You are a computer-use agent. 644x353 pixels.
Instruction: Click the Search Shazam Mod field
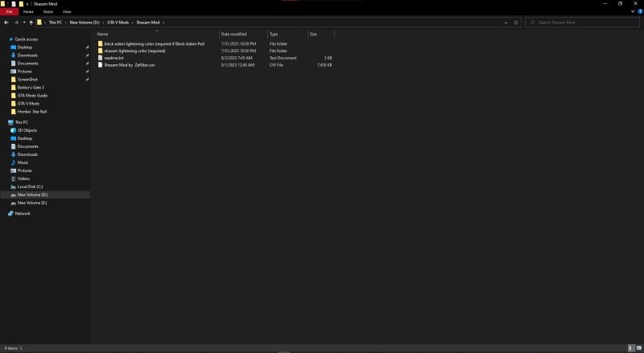[x=582, y=23]
